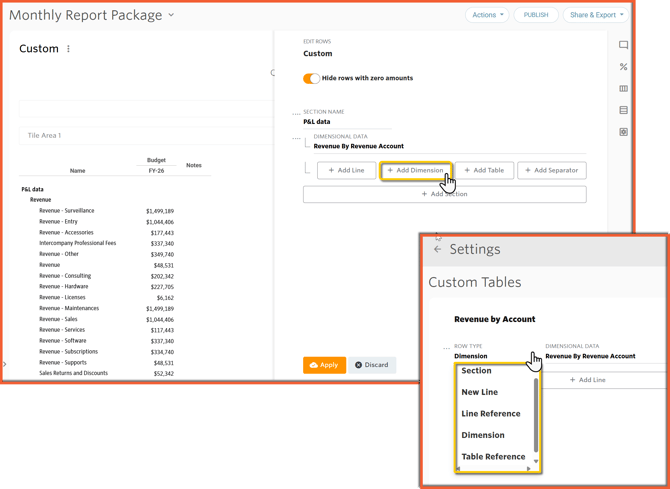Click the rows layout icon in sidebar

(x=623, y=110)
